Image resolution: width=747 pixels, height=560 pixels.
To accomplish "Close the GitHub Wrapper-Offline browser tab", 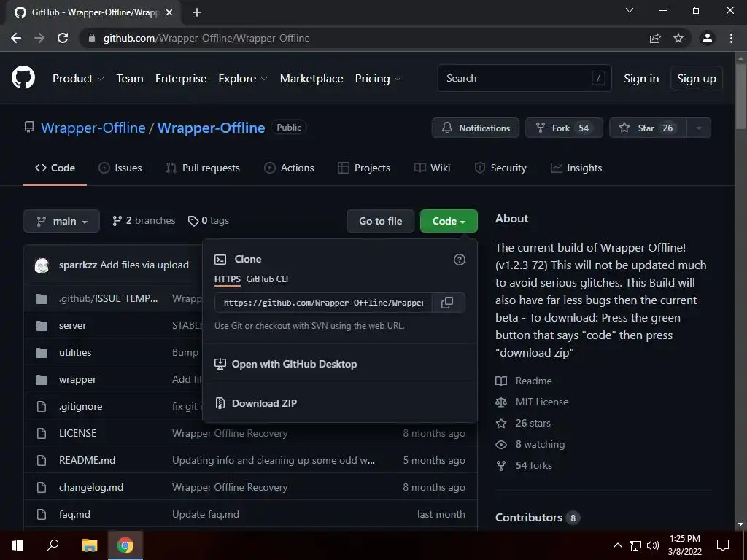I will pos(169,13).
